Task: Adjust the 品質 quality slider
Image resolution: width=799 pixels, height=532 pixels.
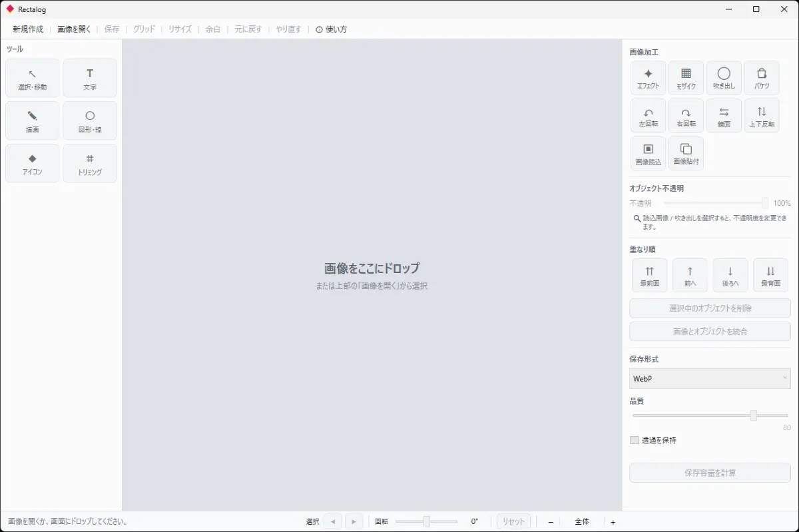Action: click(710, 415)
